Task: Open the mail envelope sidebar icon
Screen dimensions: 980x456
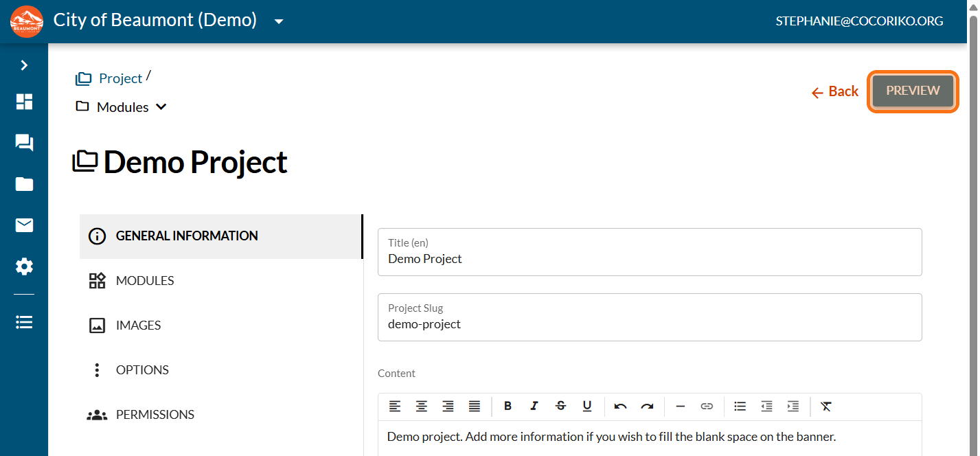Action: (x=24, y=225)
